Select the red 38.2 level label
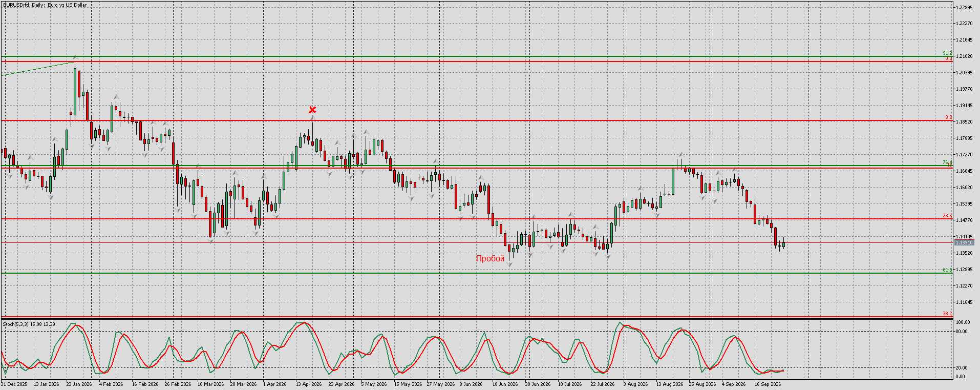This screenshot has height=390, width=980. pos(947,313)
